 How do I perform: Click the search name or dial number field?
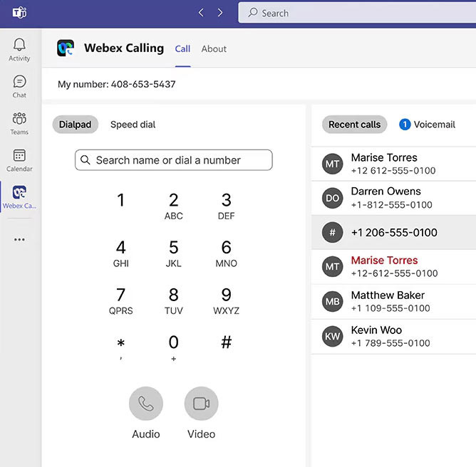(174, 160)
